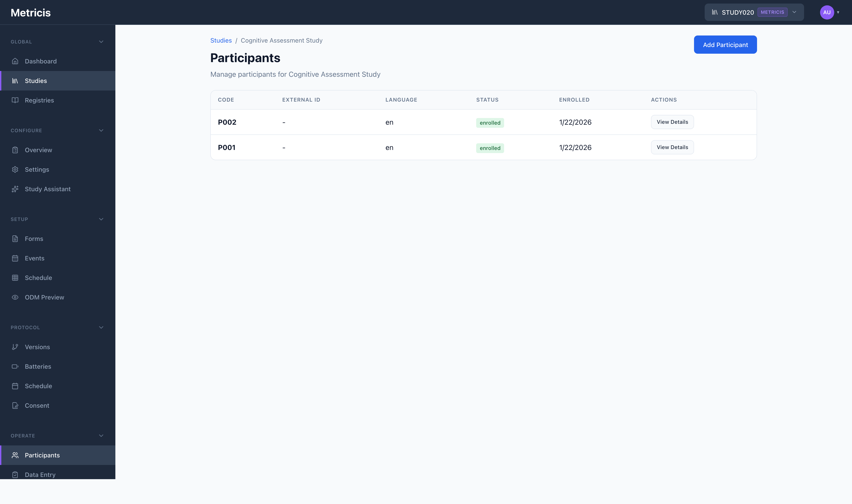This screenshot has width=852, height=504.
Task: Click the Data Entry clipboard icon
Action: (x=15, y=475)
